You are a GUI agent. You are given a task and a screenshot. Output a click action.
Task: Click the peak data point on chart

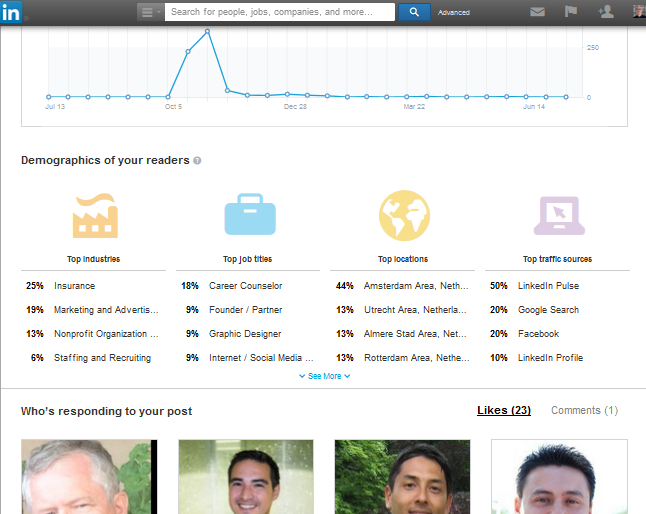pos(207,31)
